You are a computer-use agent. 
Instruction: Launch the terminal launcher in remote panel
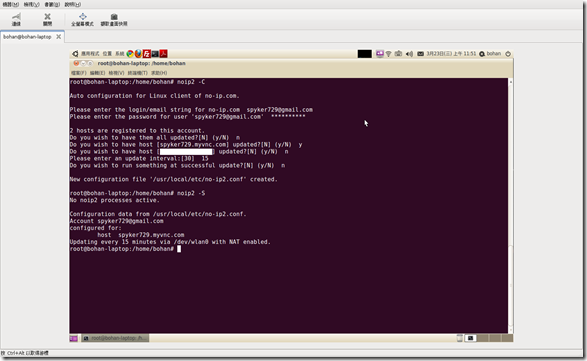pyautogui.click(x=155, y=54)
